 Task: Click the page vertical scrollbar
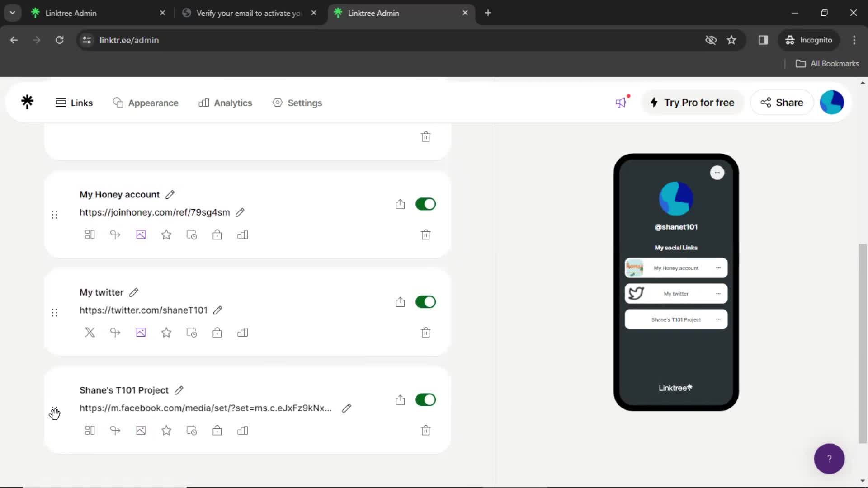[x=863, y=343]
